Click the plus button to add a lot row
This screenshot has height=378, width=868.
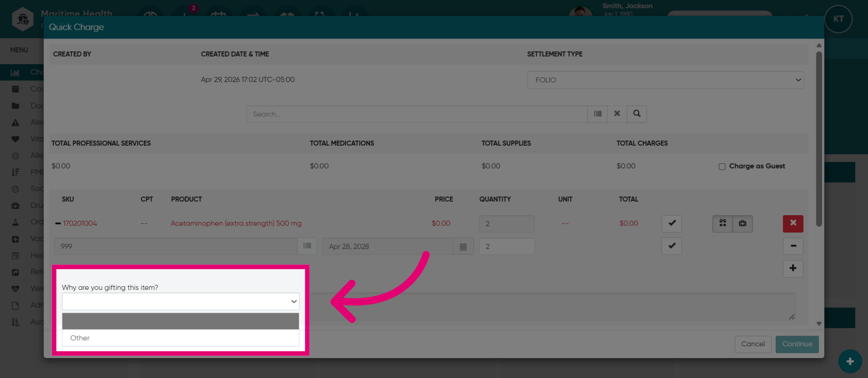793,269
